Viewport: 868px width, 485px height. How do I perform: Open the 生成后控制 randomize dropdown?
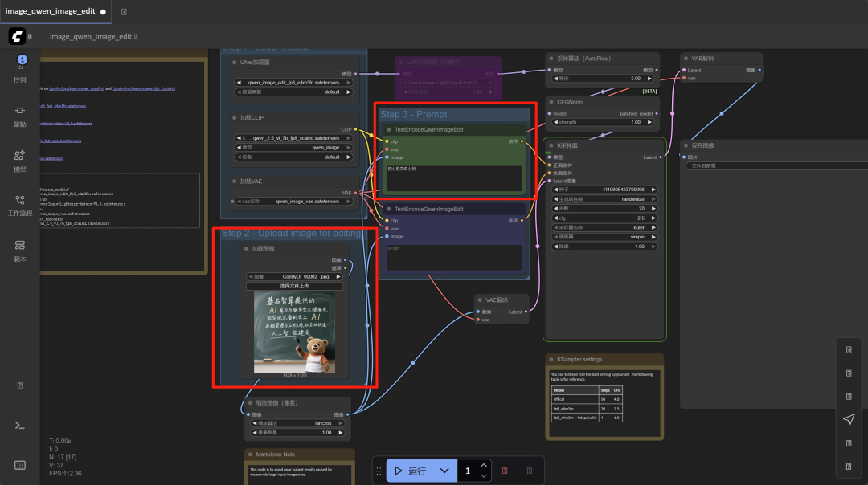(604, 199)
